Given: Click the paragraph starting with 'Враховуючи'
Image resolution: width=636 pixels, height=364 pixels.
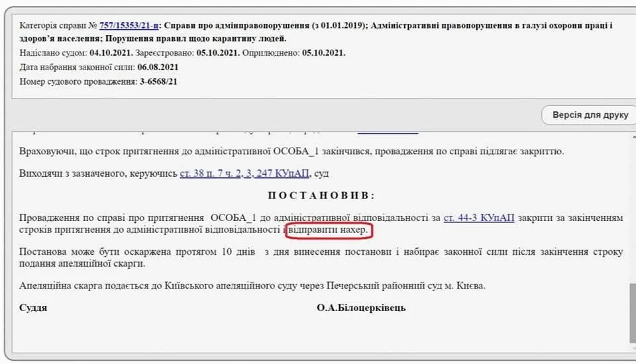Looking at the screenshot, I should (291, 151).
